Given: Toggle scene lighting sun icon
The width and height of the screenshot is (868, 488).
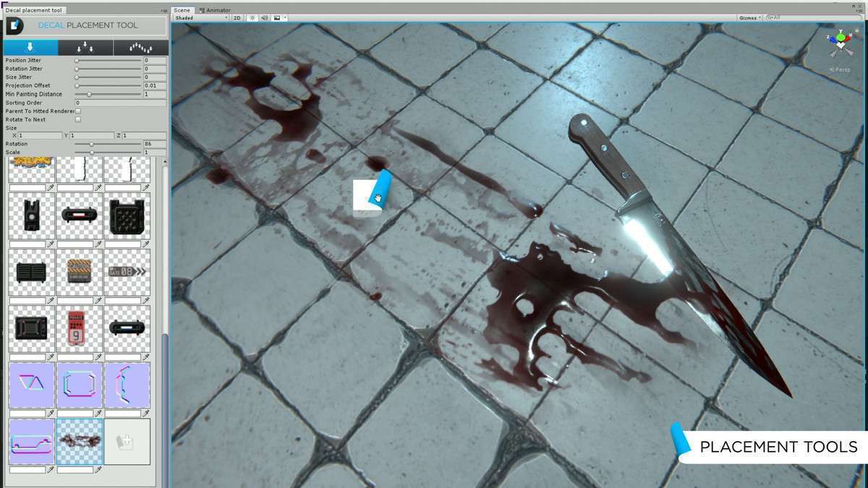Looking at the screenshot, I should [x=252, y=17].
